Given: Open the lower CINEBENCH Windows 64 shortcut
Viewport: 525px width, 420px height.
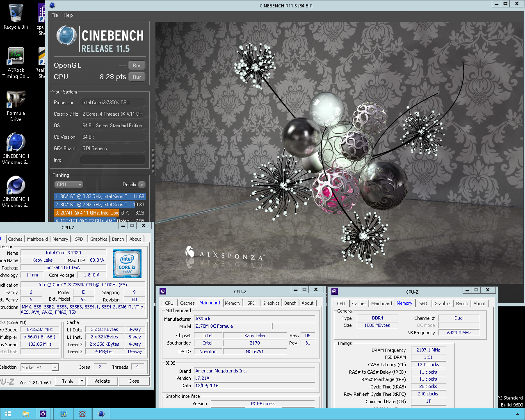Looking at the screenshot, I should [16, 185].
